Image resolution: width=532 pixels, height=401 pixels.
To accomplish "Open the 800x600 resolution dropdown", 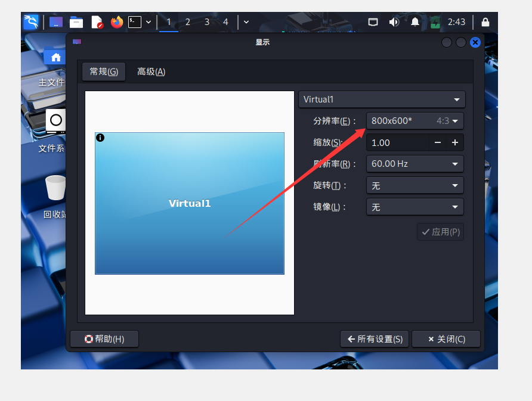I will (415, 121).
